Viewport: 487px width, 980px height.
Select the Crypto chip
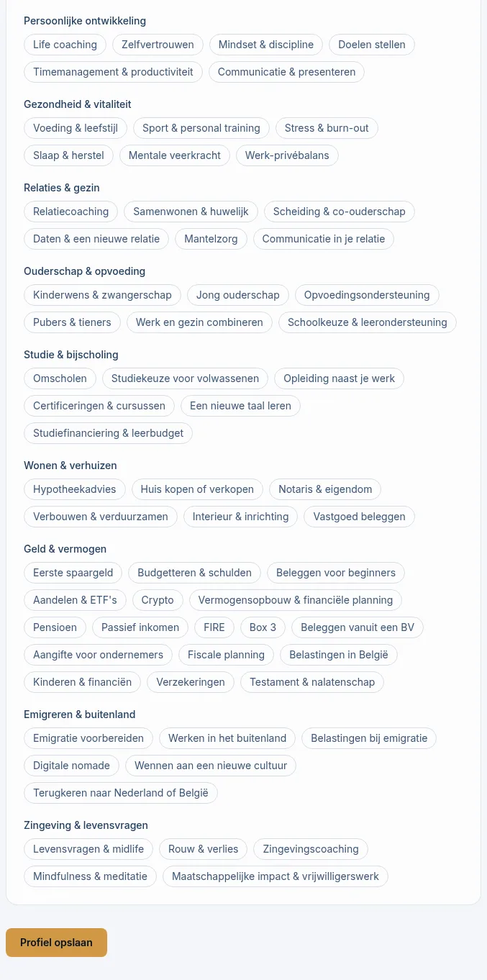click(158, 600)
